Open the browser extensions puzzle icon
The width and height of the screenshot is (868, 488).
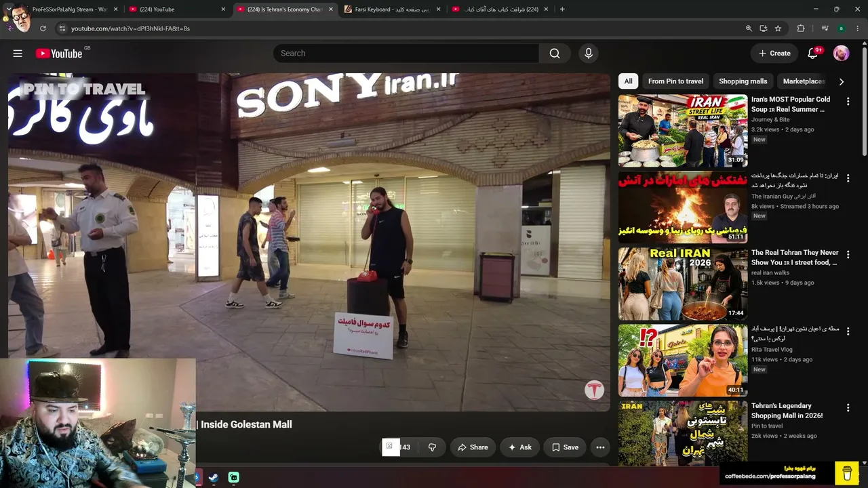[801, 28]
